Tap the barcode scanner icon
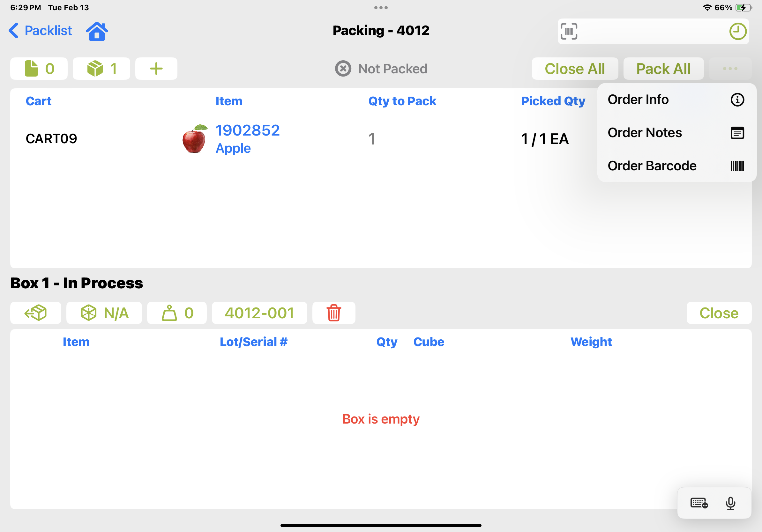The height and width of the screenshot is (532, 762). (569, 32)
